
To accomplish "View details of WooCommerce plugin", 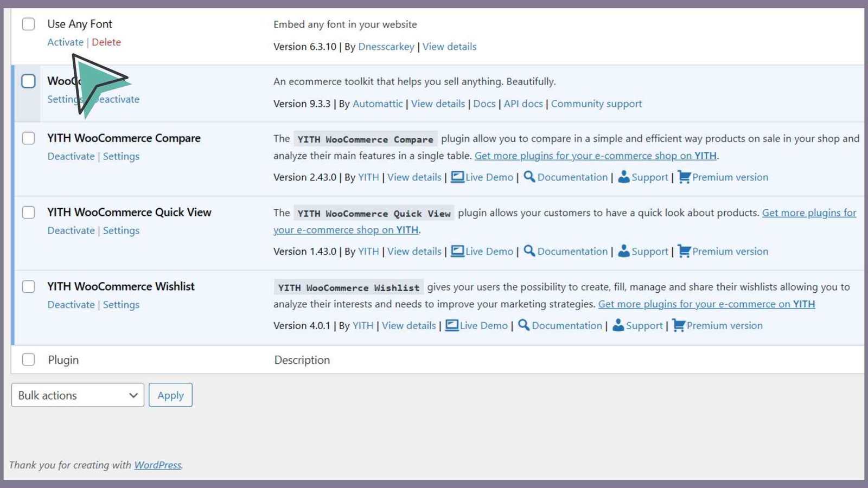I will 438,104.
